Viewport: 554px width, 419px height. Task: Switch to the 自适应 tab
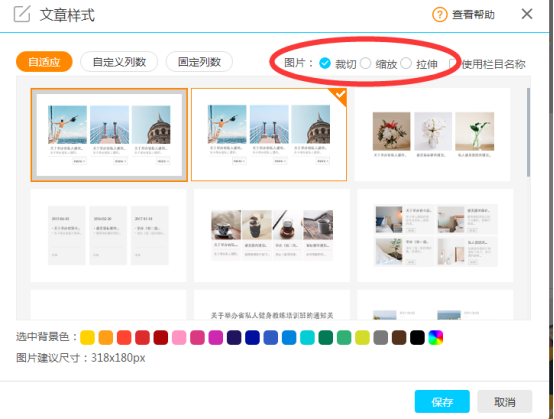tap(44, 62)
